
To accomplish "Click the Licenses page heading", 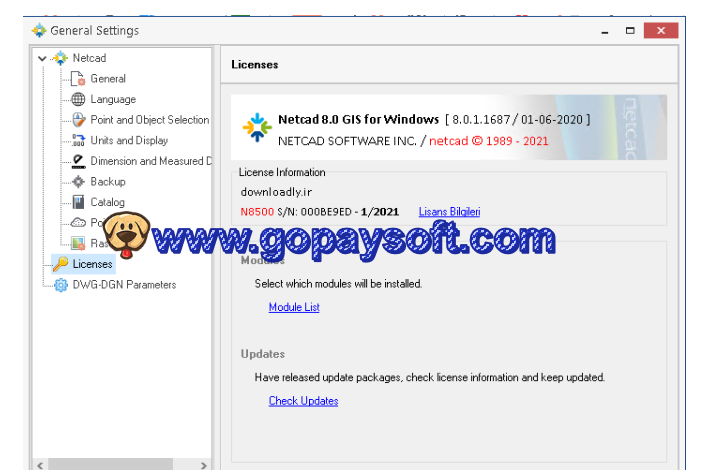I will (x=255, y=65).
